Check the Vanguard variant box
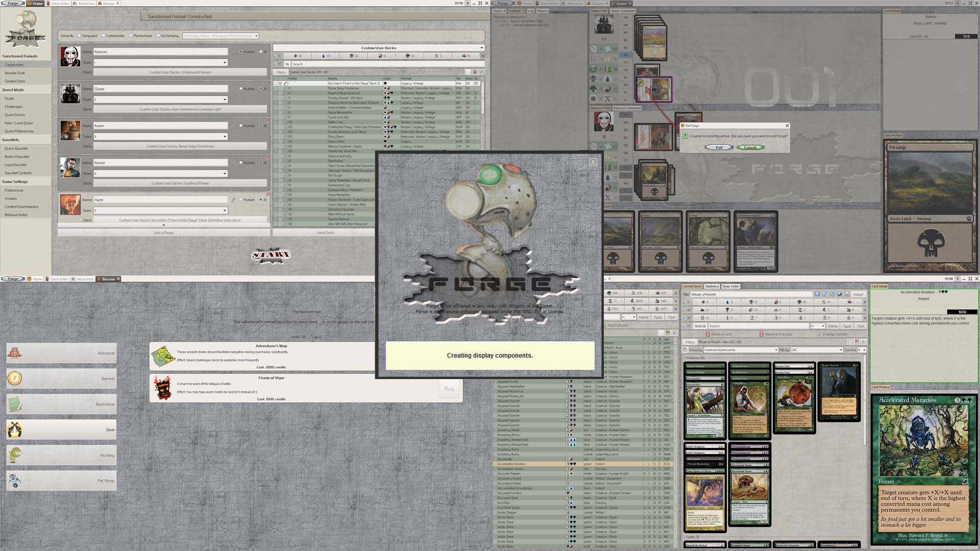Image resolution: width=980 pixels, height=551 pixels. click(79, 36)
